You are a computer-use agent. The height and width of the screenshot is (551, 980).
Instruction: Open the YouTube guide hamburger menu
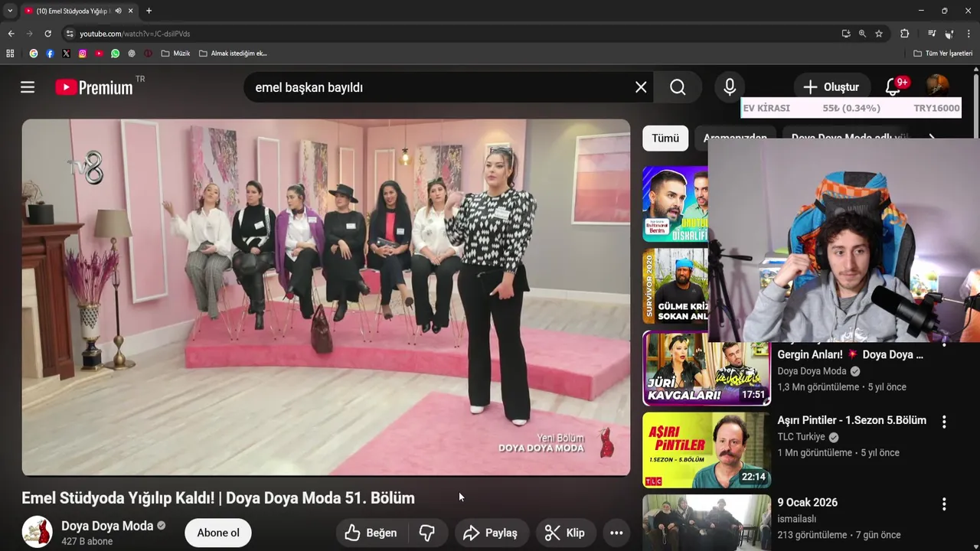pos(28,87)
